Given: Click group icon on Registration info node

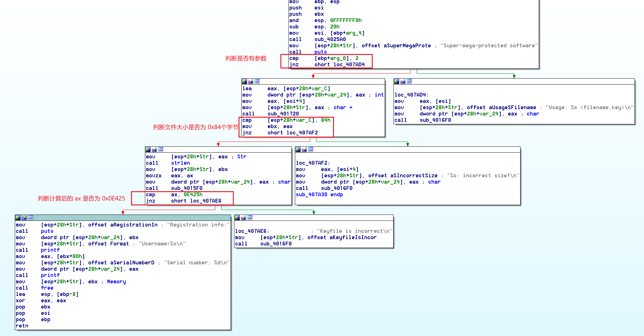Looking at the screenshot, I should [31, 218].
